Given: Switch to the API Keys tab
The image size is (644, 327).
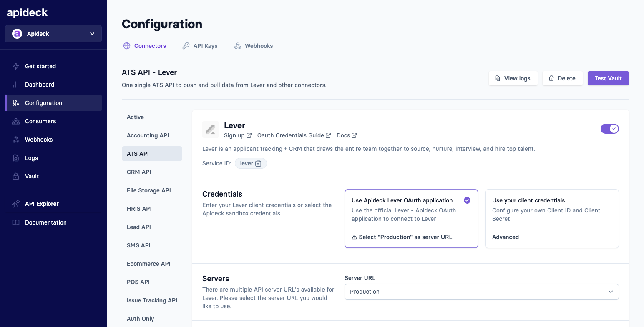Looking at the screenshot, I should (200, 46).
